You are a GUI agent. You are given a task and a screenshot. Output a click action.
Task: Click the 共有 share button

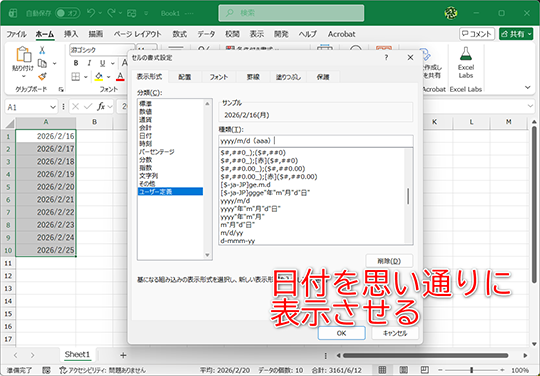click(x=516, y=34)
